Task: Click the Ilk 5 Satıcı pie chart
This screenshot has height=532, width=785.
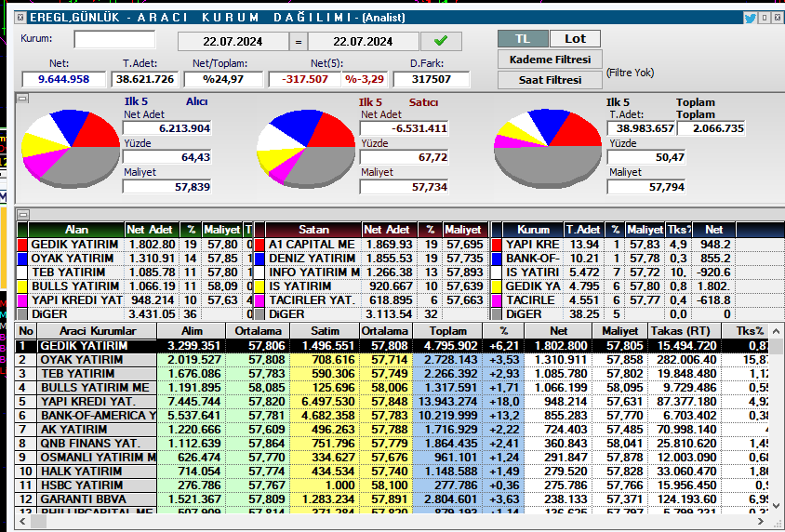Action: pos(305,148)
